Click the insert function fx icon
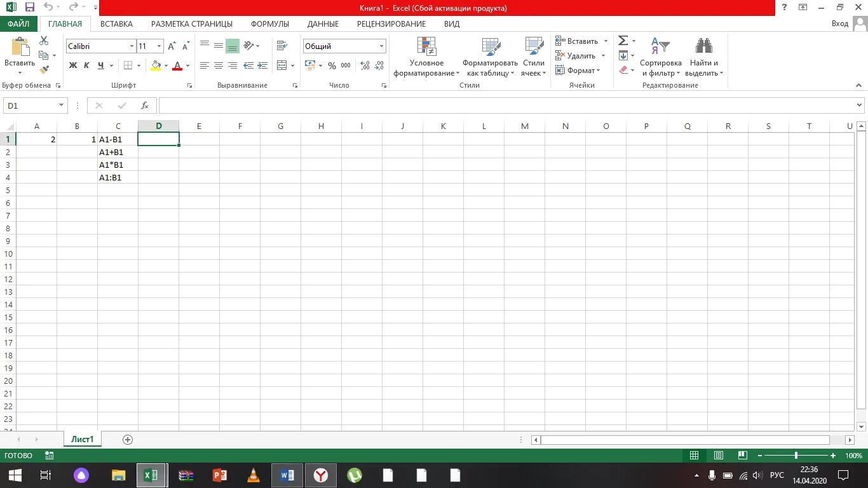The width and height of the screenshot is (868, 488). coord(145,105)
